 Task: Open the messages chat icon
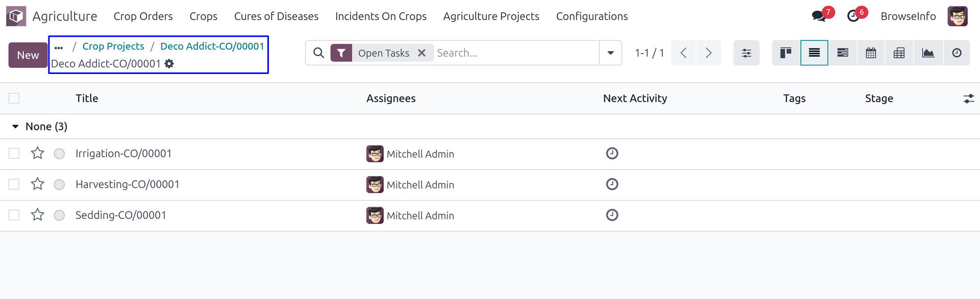pos(819,16)
